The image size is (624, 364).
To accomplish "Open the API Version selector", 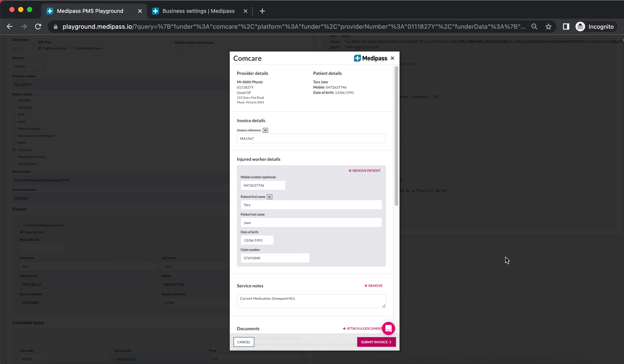I will click(x=18, y=48).
